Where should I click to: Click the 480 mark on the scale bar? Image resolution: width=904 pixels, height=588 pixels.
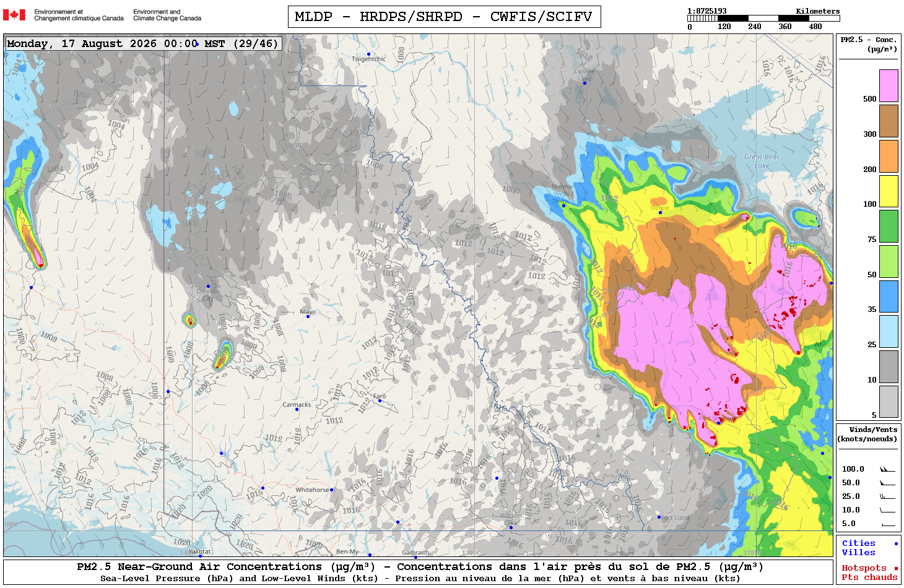click(x=815, y=27)
